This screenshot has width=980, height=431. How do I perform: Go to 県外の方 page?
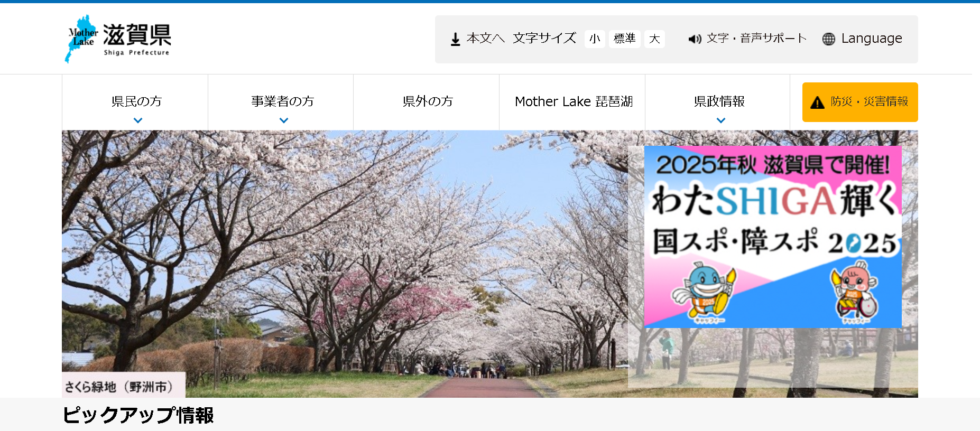(x=428, y=101)
